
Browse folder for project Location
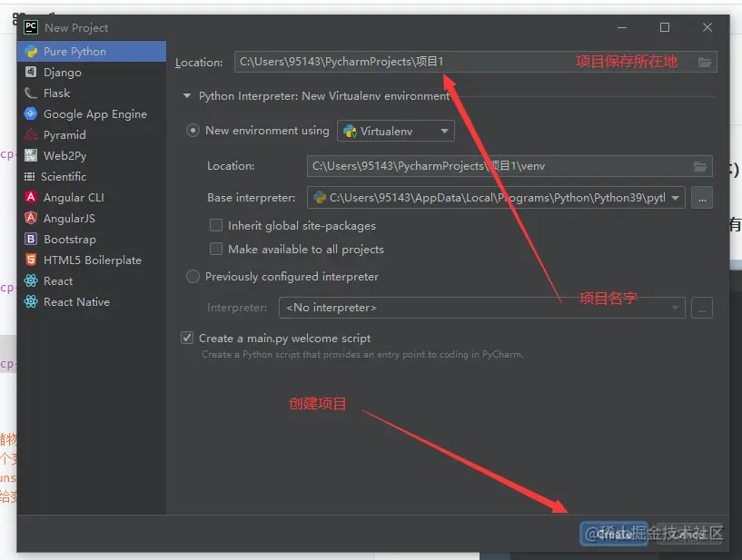click(705, 62)
